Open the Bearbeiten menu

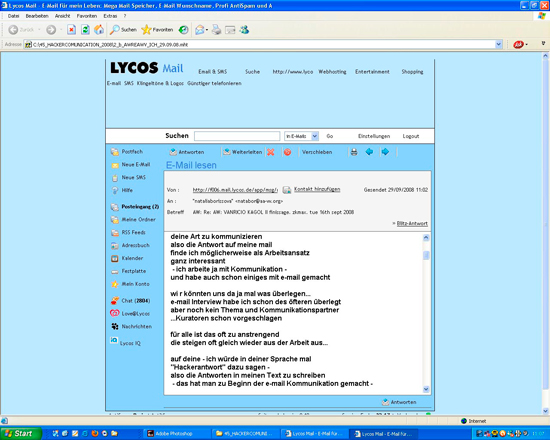pos(37,16)
